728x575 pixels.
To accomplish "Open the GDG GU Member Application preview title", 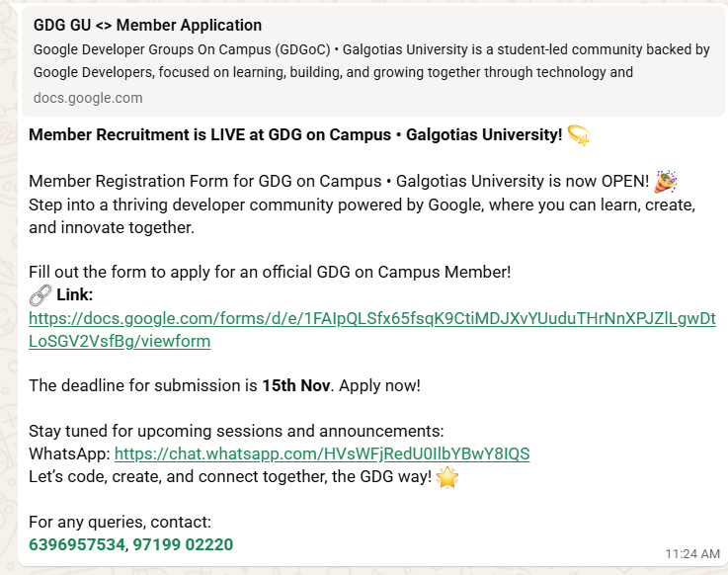I will pos(147,25).
